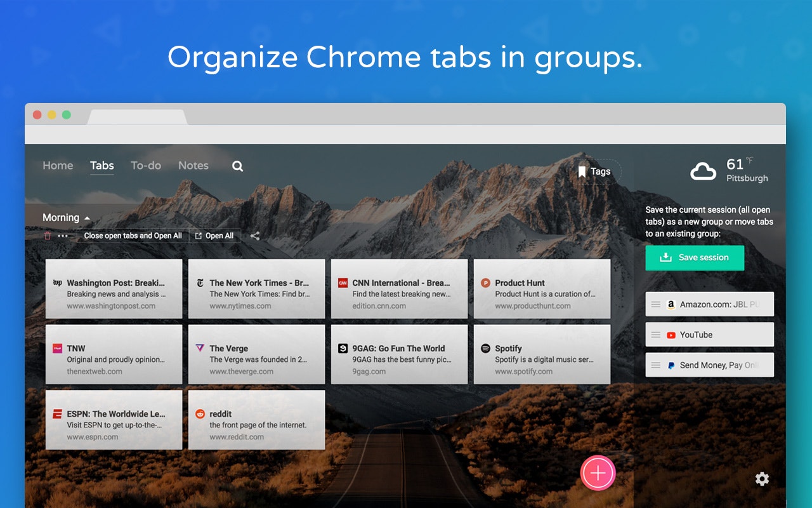Open the Tags bookmark dropdown
This screenshot has height=508, width=812.
coord(594,171)
